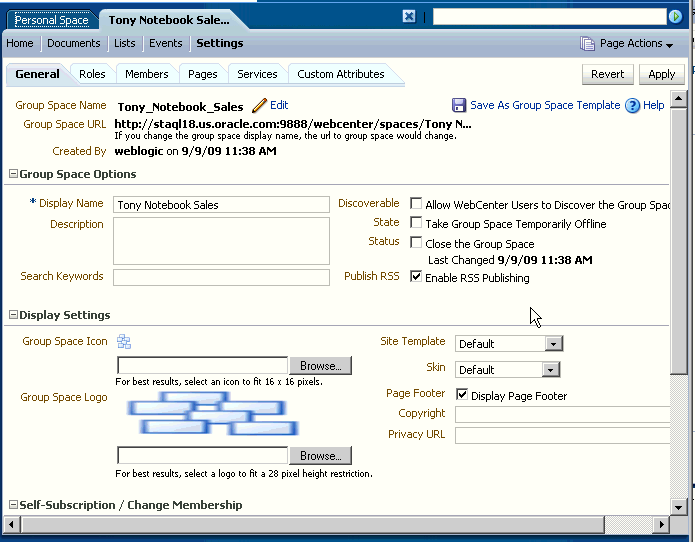Click Browse for Group Space Icon

[320, 366]
